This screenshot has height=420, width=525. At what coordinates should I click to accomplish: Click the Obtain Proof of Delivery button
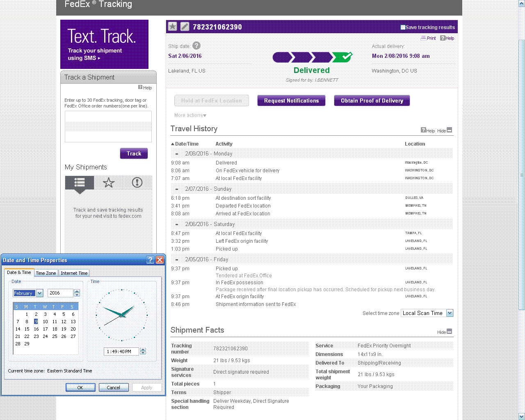tap(372, 100)
